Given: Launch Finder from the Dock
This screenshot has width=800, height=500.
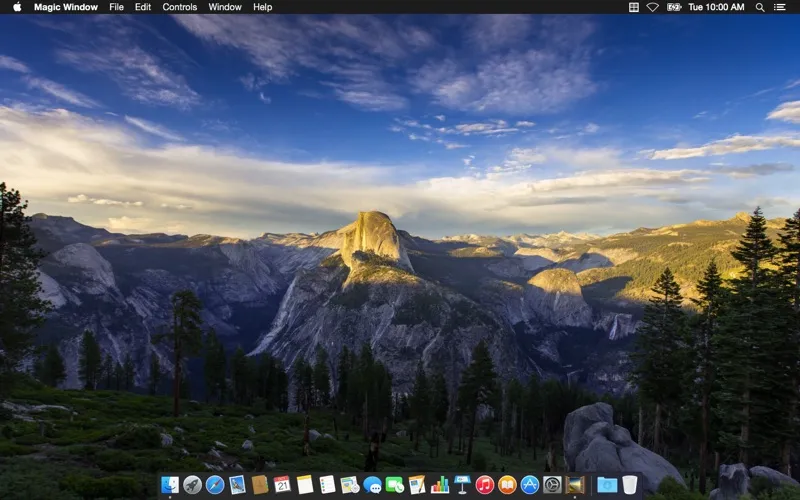Looking at the screenshot, I should [170, 485].
